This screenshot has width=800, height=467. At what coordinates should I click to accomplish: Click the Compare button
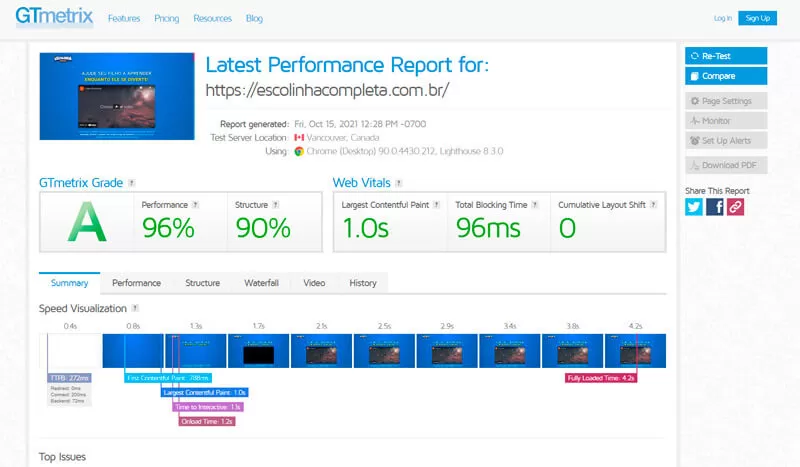point(726,76)
